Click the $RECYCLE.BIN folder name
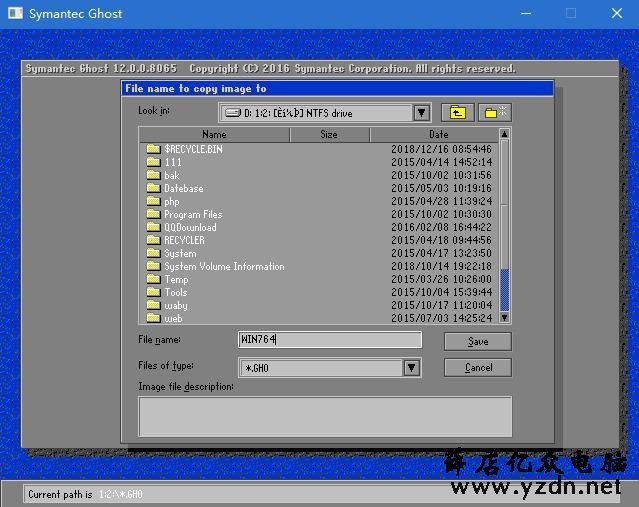 (x=194, y=149)
